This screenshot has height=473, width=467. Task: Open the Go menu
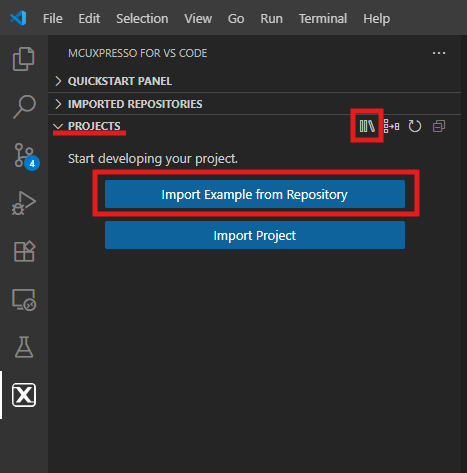236,19
